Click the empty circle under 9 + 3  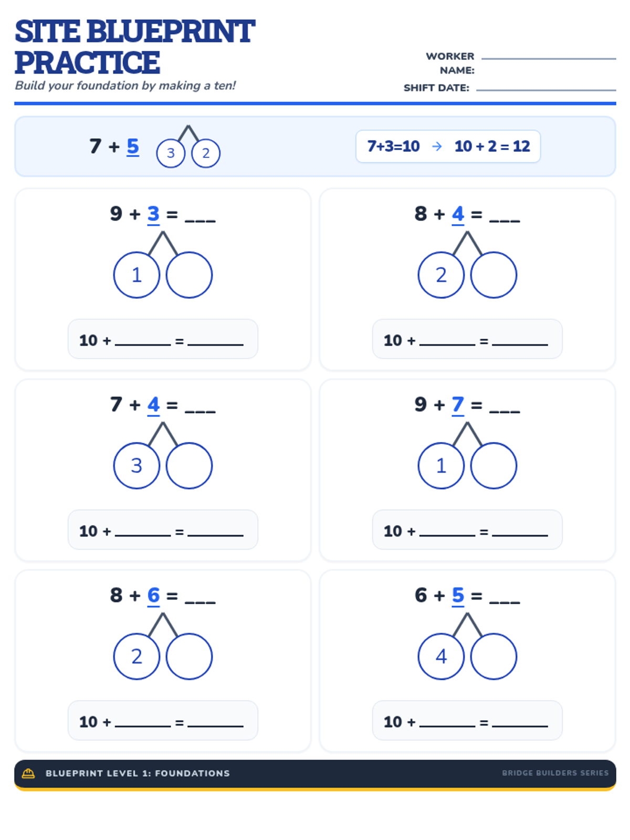189,275
